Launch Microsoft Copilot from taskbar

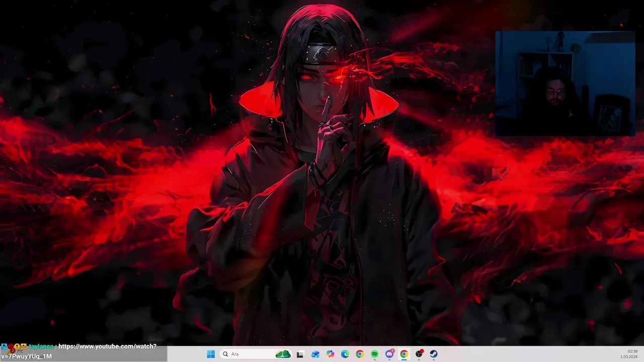click(330, 354)
